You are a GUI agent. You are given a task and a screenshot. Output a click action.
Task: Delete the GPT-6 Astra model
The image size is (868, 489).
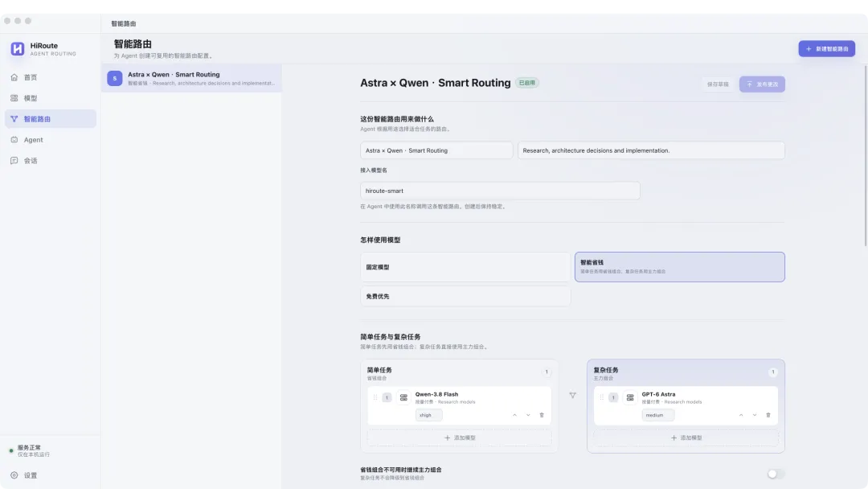(768, 415)
